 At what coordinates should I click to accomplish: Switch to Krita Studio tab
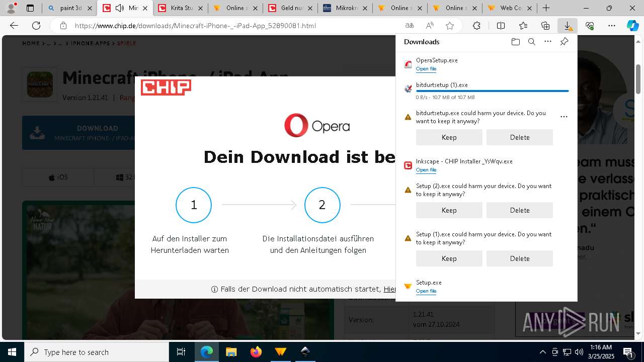pyautogui.click(x=180, y=8)
